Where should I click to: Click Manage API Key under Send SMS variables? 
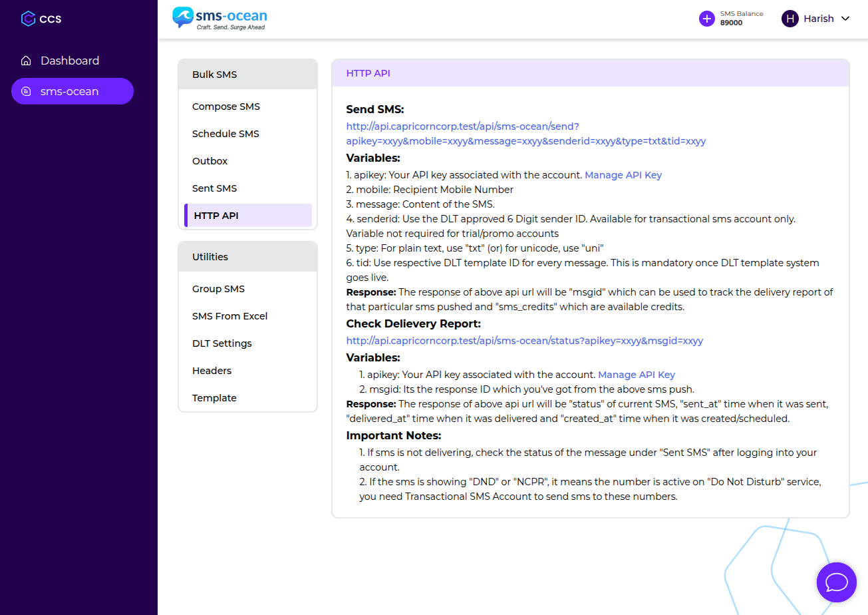click(623, 175)
